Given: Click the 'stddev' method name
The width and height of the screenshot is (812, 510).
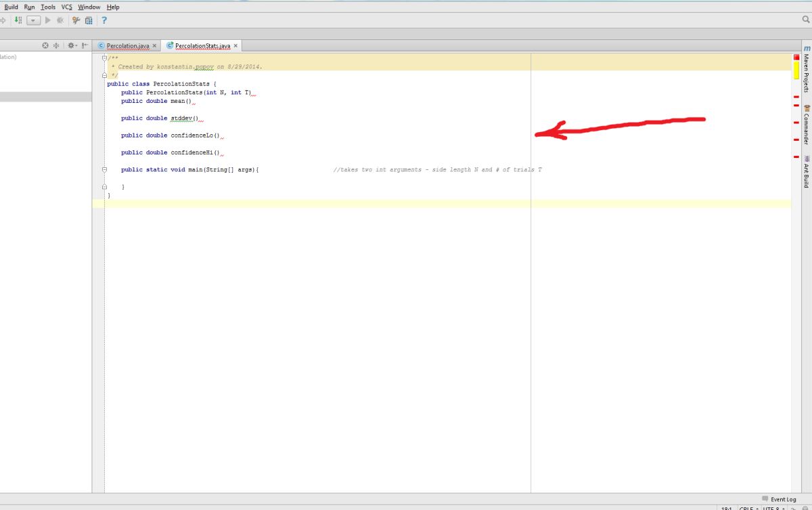Looking at the screenshot, I should coord(181,118).
